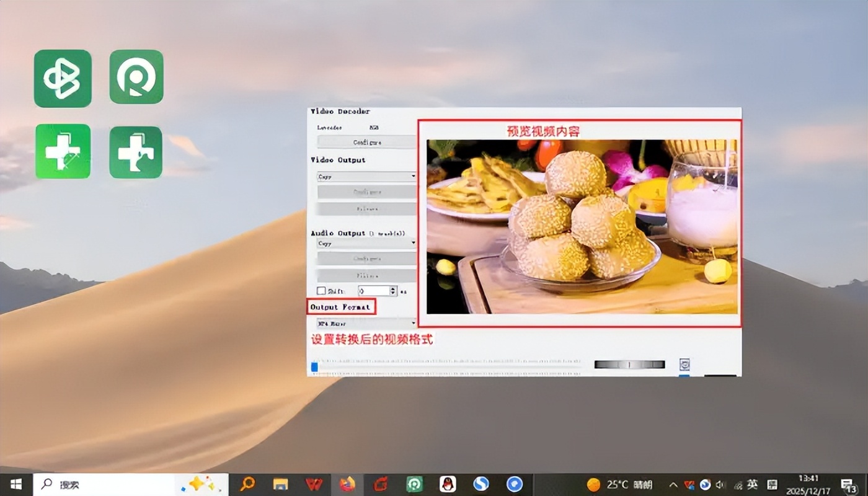
Task: Open the green play-logo desktop icon
Action: click(63, 79)
